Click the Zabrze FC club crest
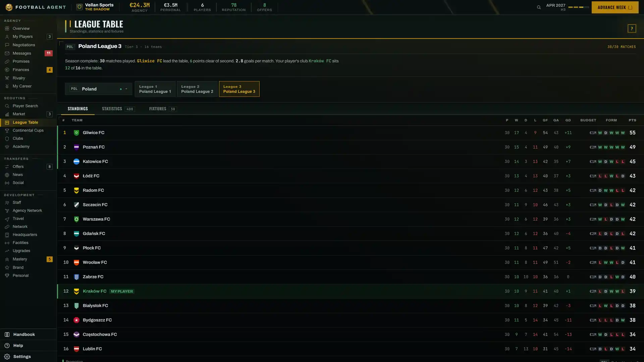The image size is (644, 362). [x=76, y=277]
